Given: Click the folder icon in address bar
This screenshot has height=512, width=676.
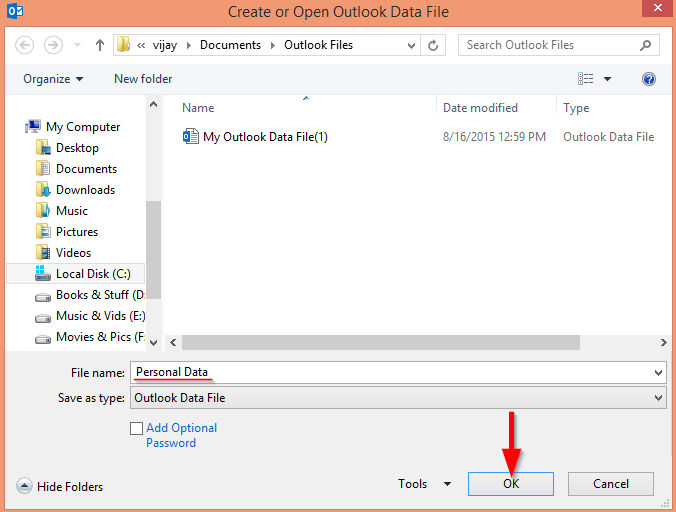Looking at the screenshot, I should [x=123, y=45].
